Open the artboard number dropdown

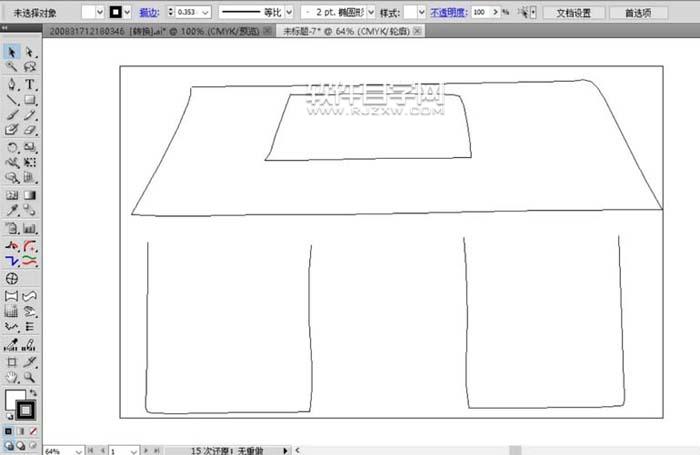point(133,451)
